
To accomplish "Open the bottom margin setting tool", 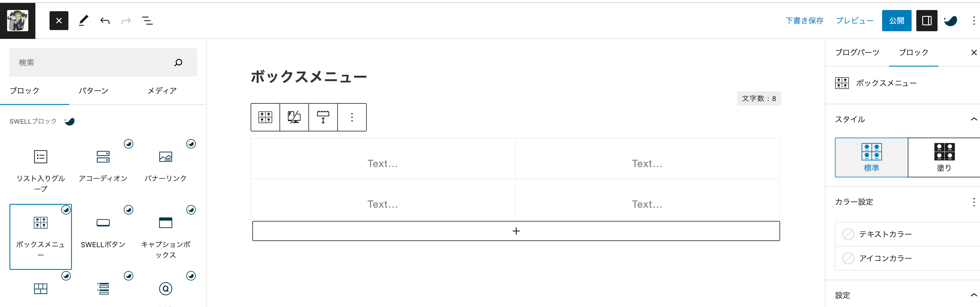I will click(x=323, y=117).
